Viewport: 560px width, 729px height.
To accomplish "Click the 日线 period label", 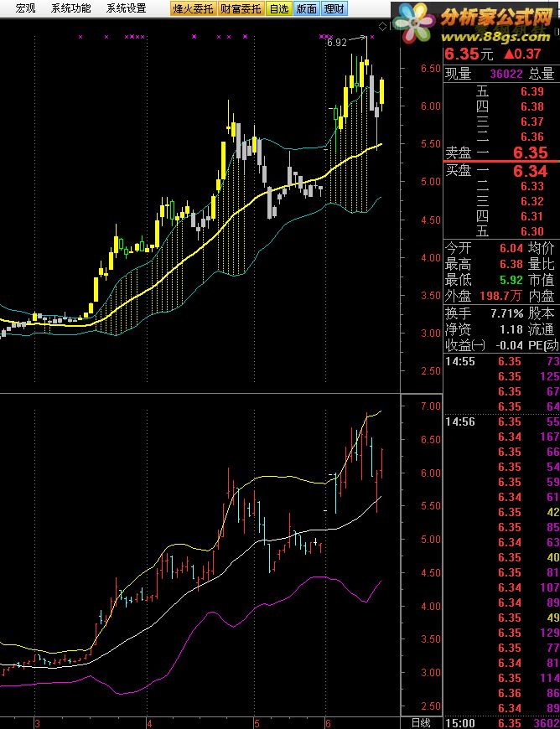I will click(420, 723).
